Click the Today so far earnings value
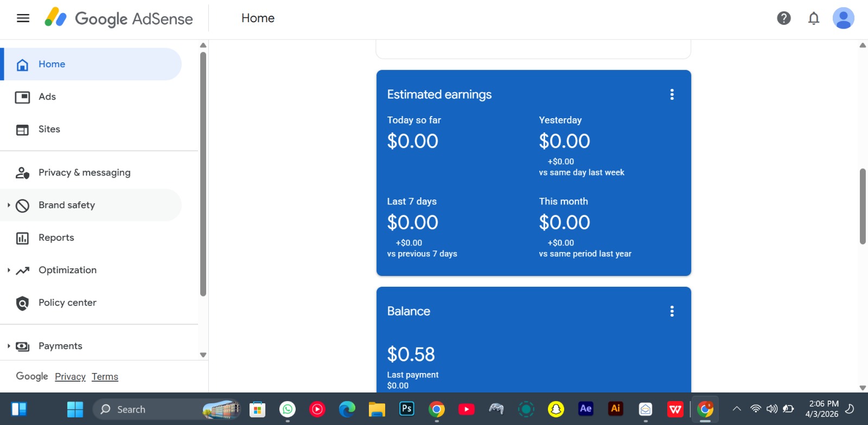The height and width of the screenshot is (425, 868). click(412, 141)
